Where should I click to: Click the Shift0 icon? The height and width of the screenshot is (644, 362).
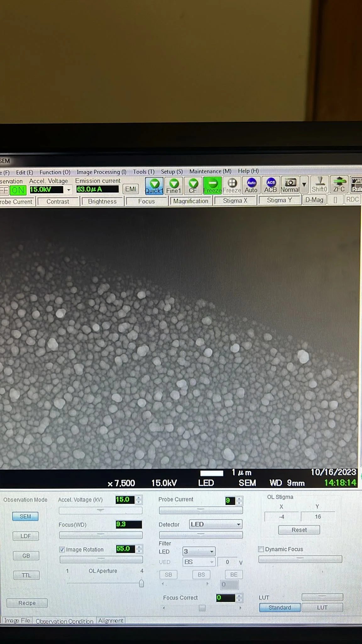click(x=320, y=185)
